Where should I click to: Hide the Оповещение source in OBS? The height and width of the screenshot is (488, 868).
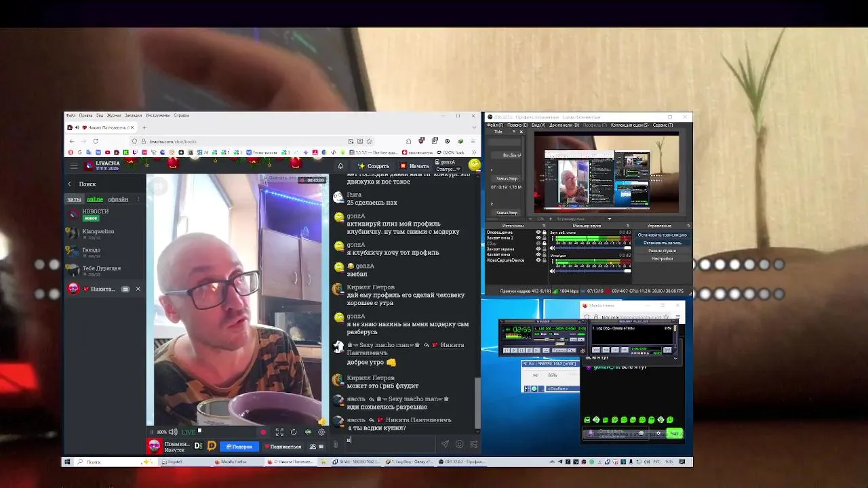[x=538, y=232]
